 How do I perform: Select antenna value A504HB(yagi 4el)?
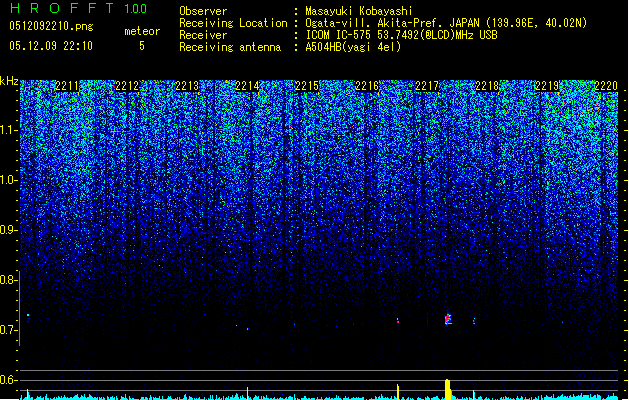pos(353,47)
